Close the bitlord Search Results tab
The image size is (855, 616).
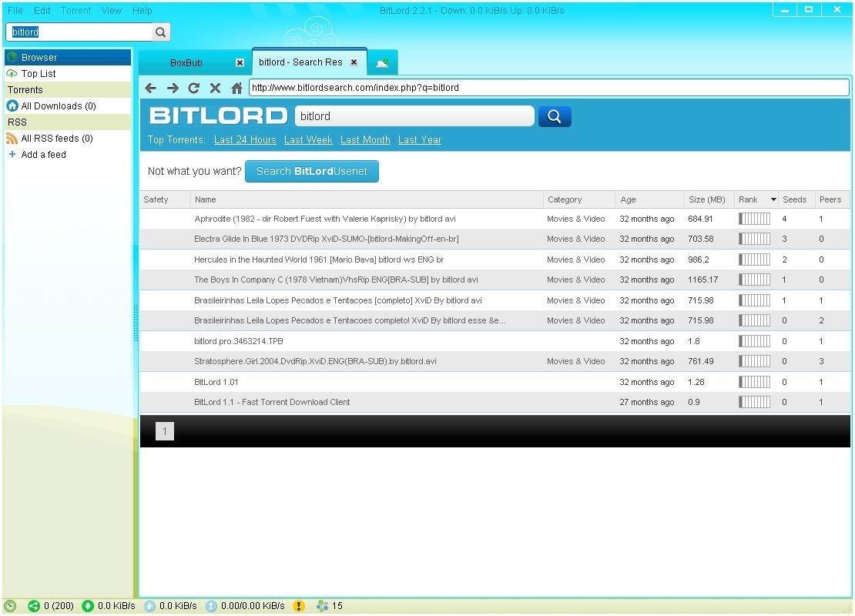(354, 62)
